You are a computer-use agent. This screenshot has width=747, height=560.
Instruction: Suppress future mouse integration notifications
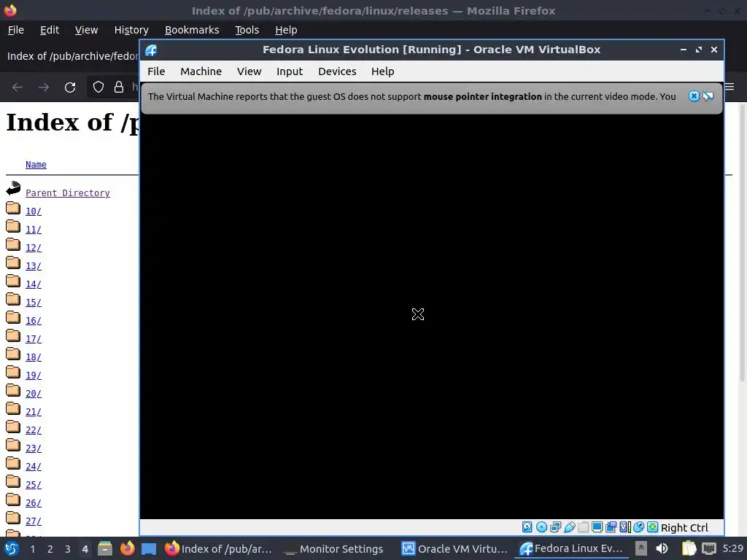tap(708, 96)
